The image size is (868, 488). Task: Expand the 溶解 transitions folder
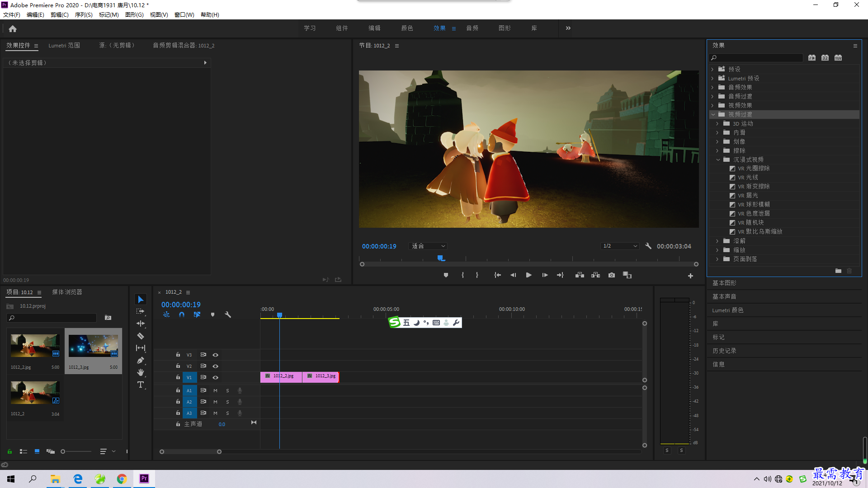click(x=717, y=241)
